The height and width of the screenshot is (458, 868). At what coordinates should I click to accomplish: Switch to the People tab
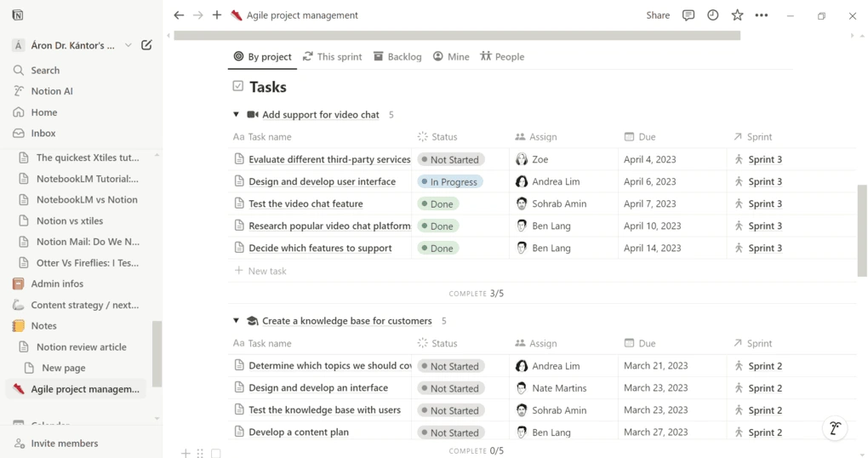[502, 56]
